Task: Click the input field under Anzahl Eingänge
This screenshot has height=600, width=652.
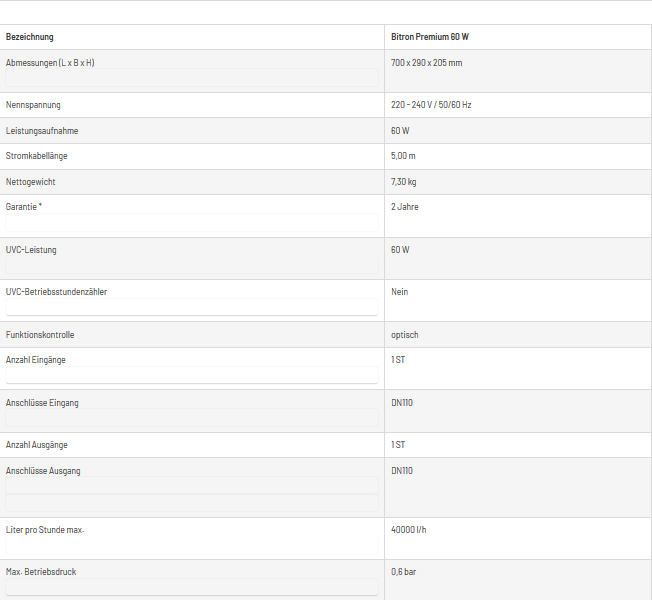Action: [192, 375]
